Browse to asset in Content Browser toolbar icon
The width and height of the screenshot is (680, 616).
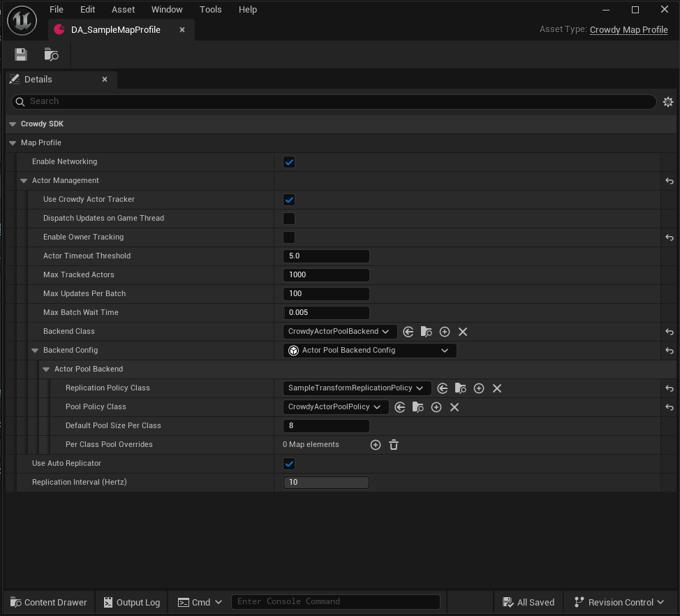click(51, 54)
